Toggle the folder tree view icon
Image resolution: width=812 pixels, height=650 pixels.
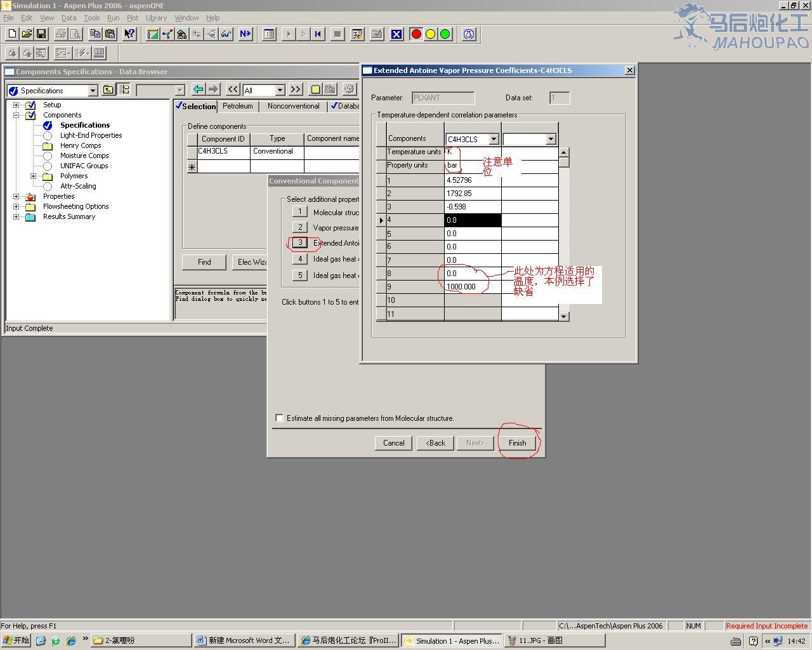pos(124,90)
